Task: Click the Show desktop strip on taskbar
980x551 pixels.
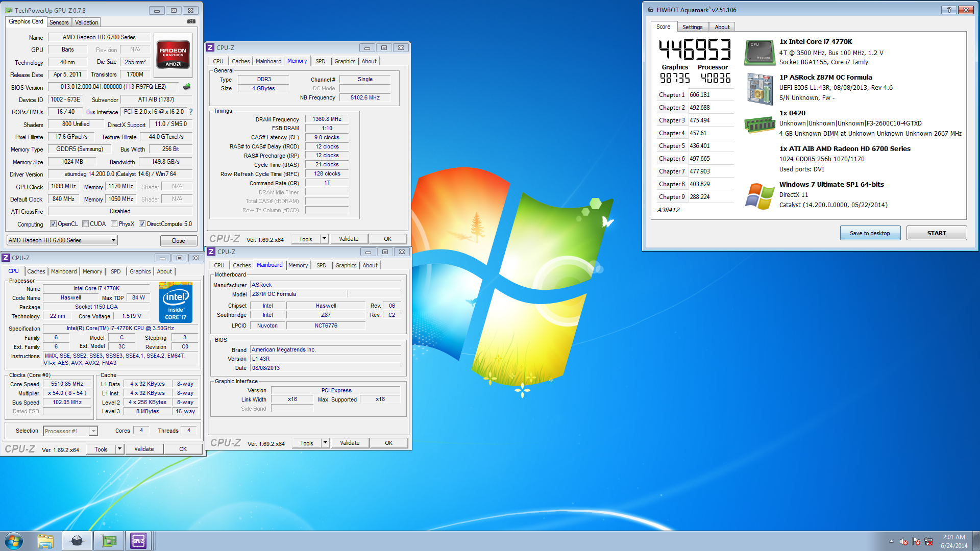Action: pyautogui.click(x=976, y=541)
